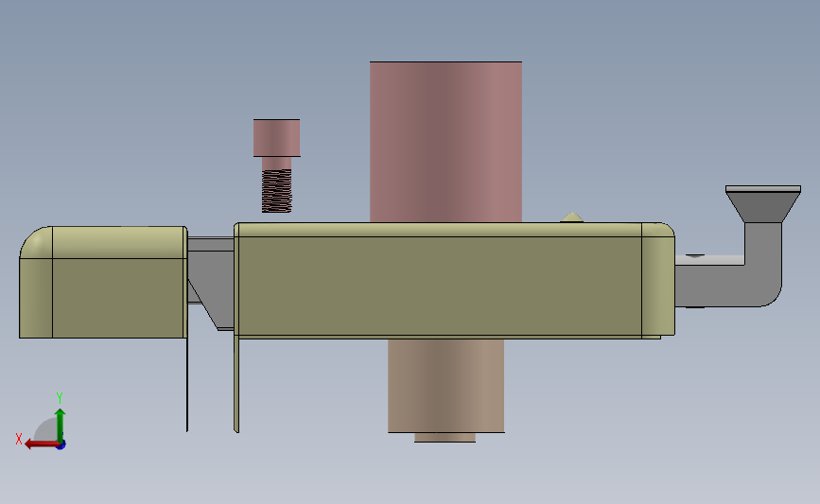Screen dimensions: 820x504
Task: Select the left olive end cap block
Action: click(103, 283)
